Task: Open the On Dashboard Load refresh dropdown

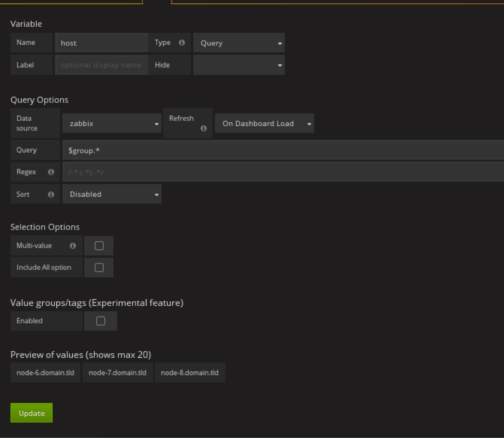Action: tap(264, 123)
